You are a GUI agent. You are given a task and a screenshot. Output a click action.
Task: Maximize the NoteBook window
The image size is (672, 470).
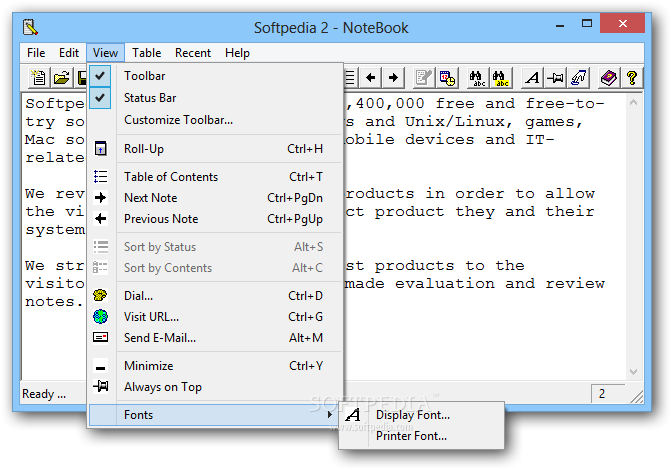587,24
